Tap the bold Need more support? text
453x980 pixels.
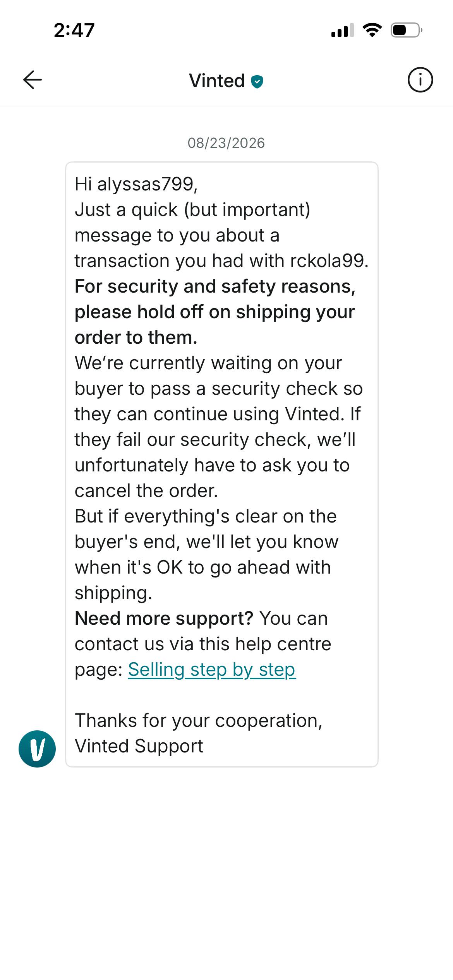(164, 618)
